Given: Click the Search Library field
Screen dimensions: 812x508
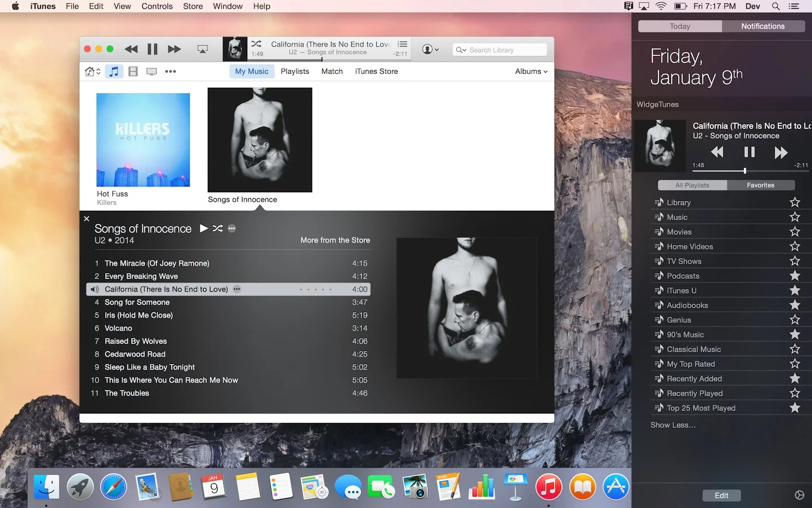Looking at the screenshot, I should pos(500,50).
